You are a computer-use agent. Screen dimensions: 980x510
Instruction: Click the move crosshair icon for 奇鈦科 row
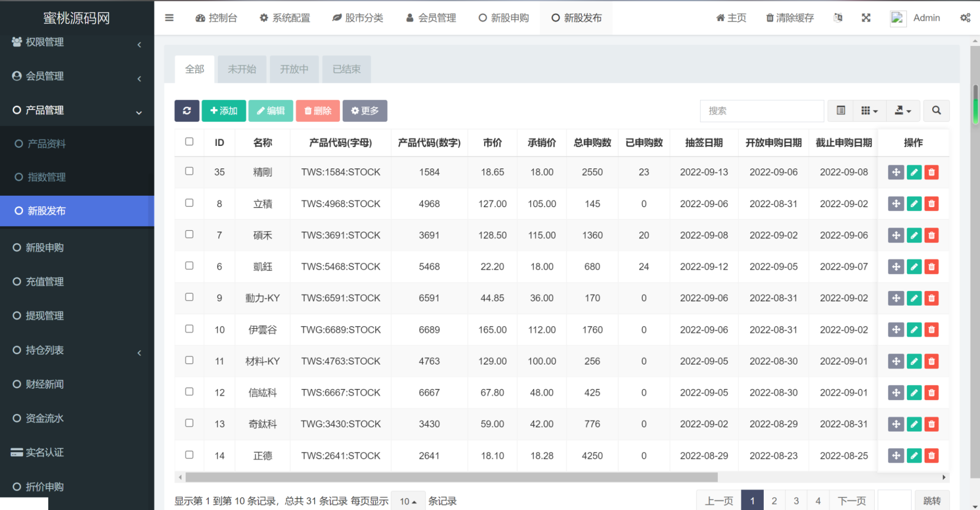pos(896,424)
